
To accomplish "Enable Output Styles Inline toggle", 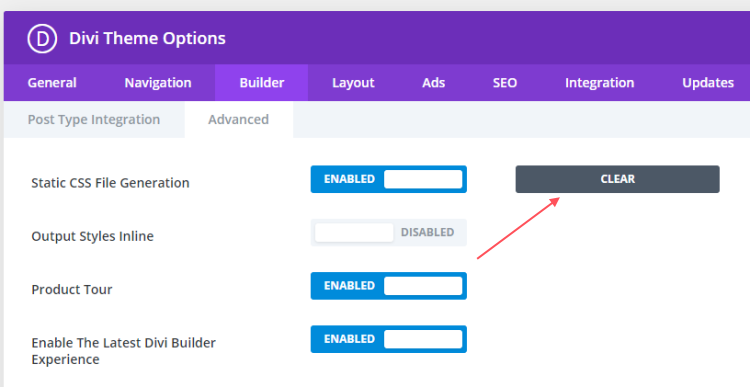I will tap(388, 232).
